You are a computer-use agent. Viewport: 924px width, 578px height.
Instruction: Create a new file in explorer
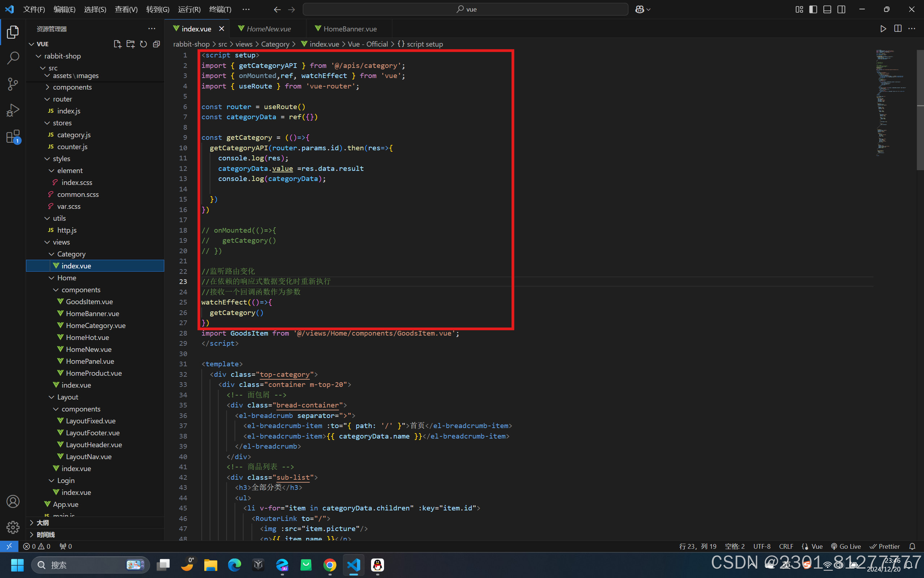[118, 44]
